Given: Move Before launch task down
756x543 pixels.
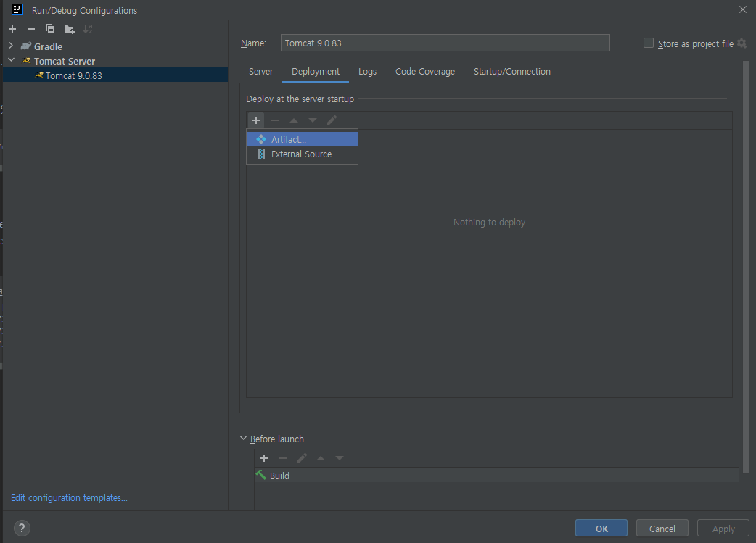Looking at the screenshot, I should click(x=340, y=458).
